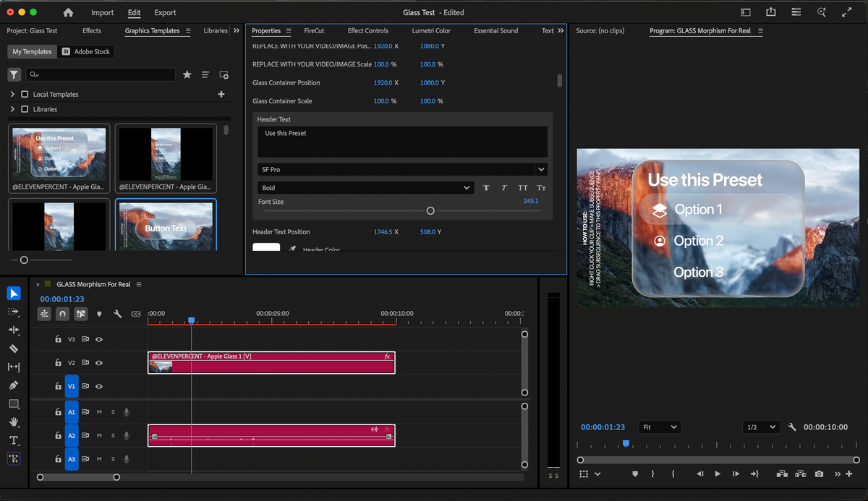Click the Export Frame camera icon
This screenshot has width=868, height=501.
819,474
